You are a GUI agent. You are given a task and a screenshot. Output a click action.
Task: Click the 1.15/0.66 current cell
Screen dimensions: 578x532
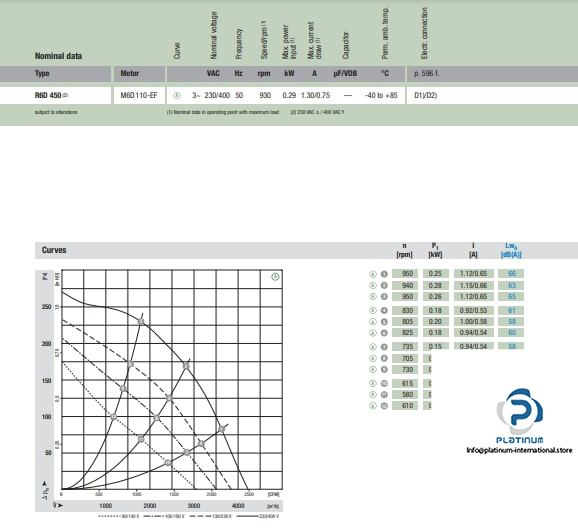[x=474, y=285]
